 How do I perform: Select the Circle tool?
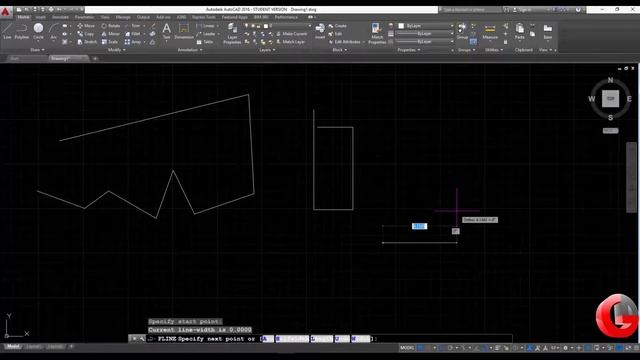point(38,31)
